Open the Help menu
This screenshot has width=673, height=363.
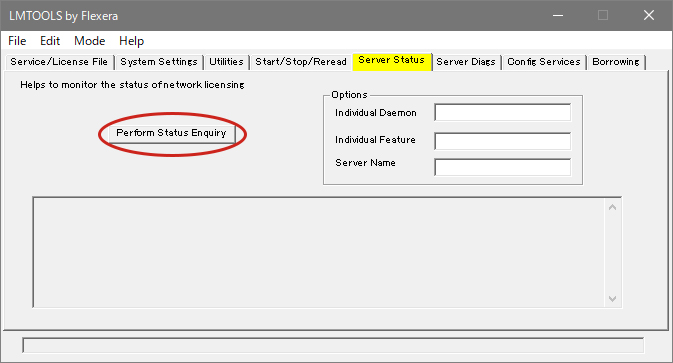pyautogui.click(x=131, y=41)
